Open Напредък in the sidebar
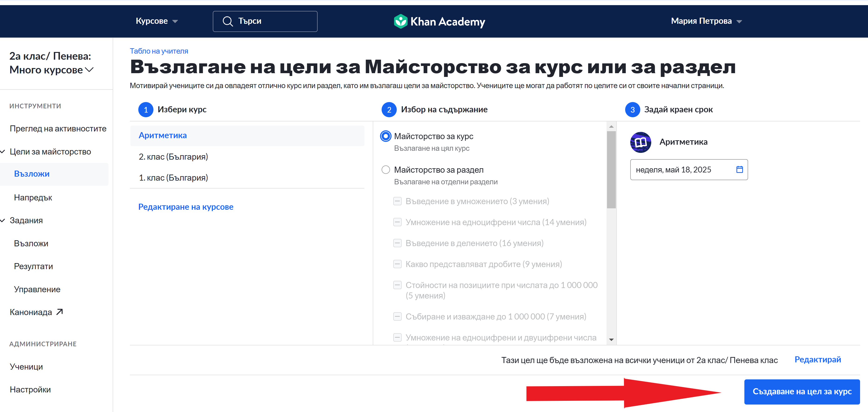 33,198
